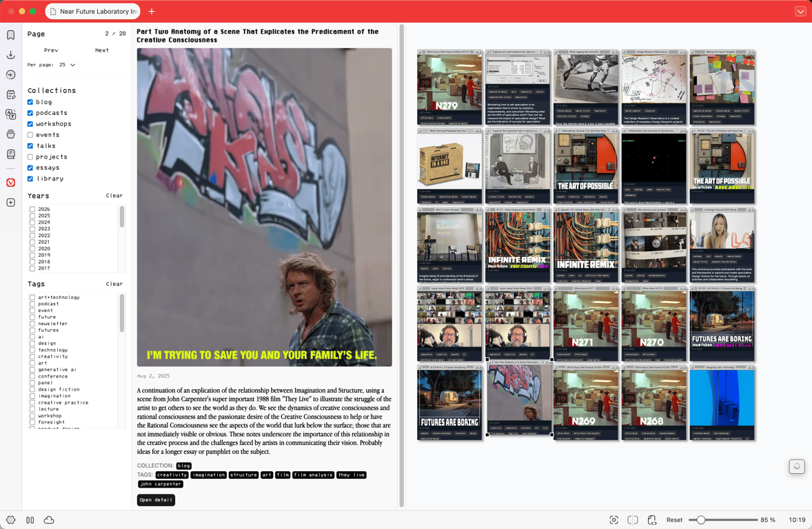Uncheck the essays collection checkbox

30,167
